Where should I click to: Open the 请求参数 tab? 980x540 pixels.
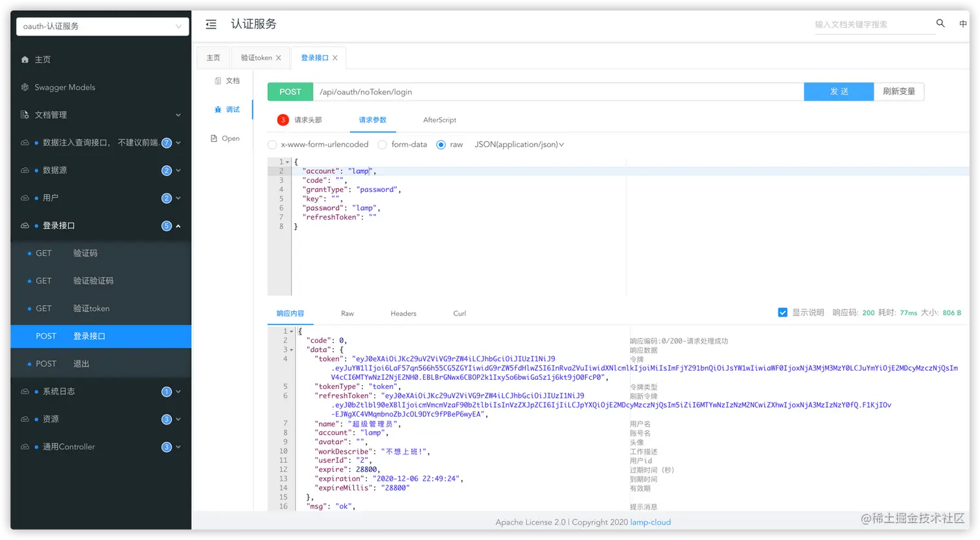(x=373, y=120)
